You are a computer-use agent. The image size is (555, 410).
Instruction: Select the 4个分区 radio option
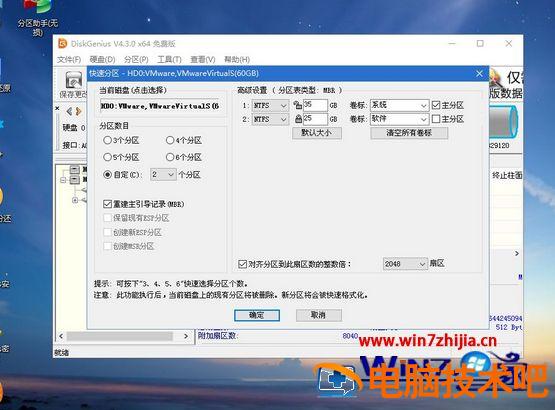tap(170, 140)
